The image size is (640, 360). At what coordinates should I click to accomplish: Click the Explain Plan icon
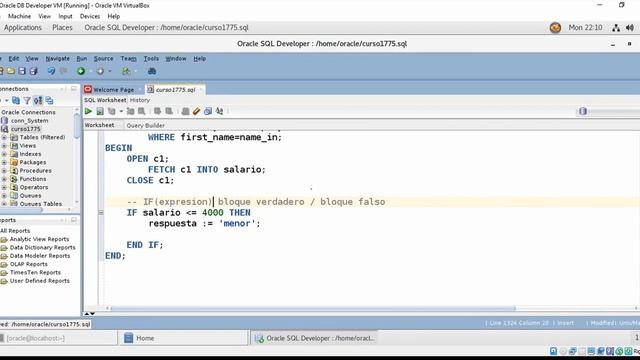[111, 111]
